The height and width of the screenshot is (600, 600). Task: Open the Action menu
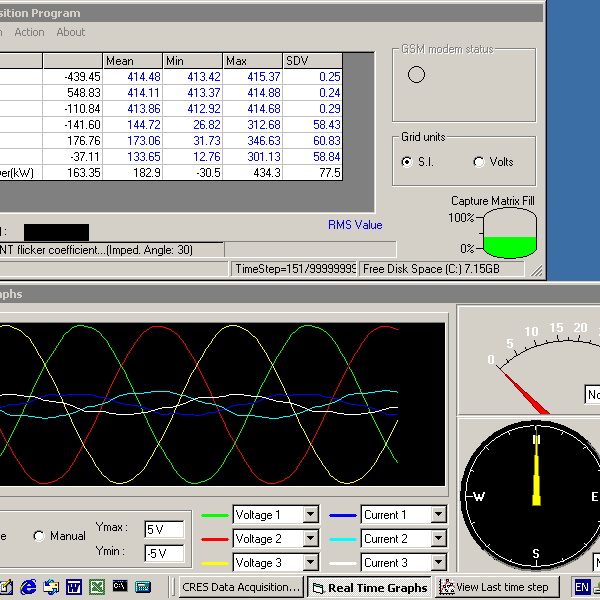tap(29, 32)
